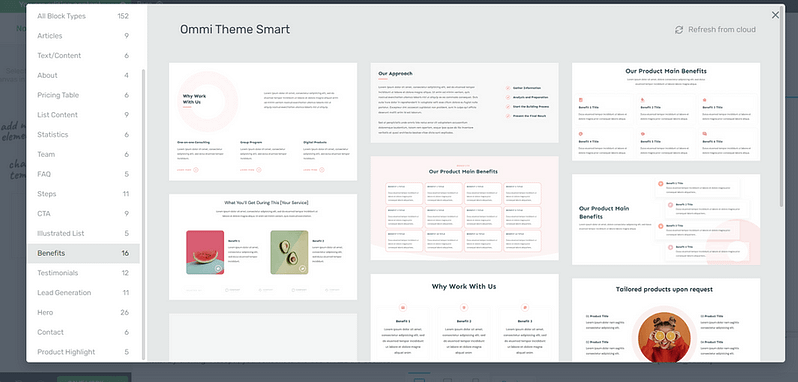798x382 pixels.
Task: Open the Hero category
Action: coord(83,312)
